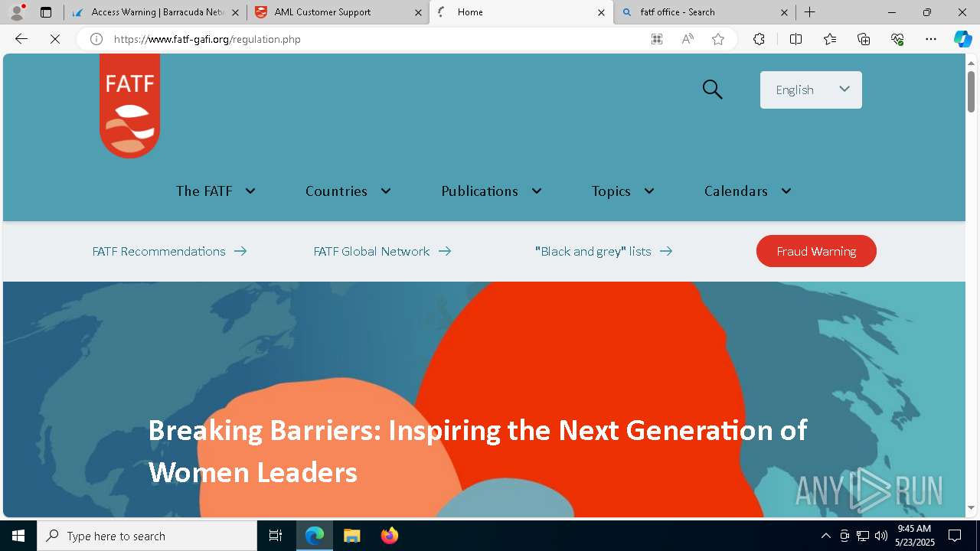Add this page to favorites star

click(x=717, y=39)
